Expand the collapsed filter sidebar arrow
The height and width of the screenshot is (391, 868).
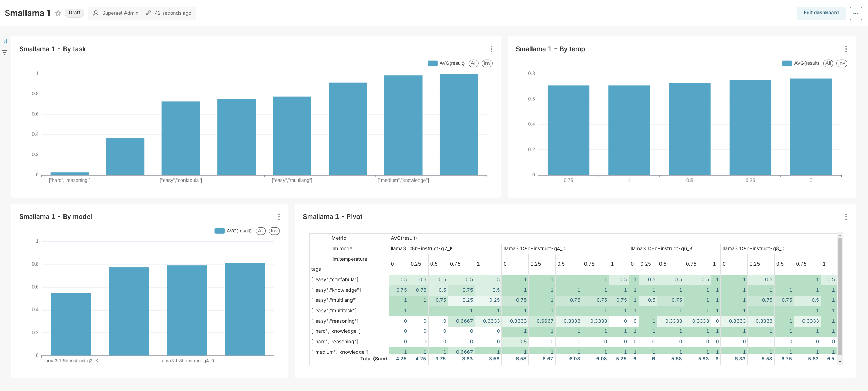[5, 41]
